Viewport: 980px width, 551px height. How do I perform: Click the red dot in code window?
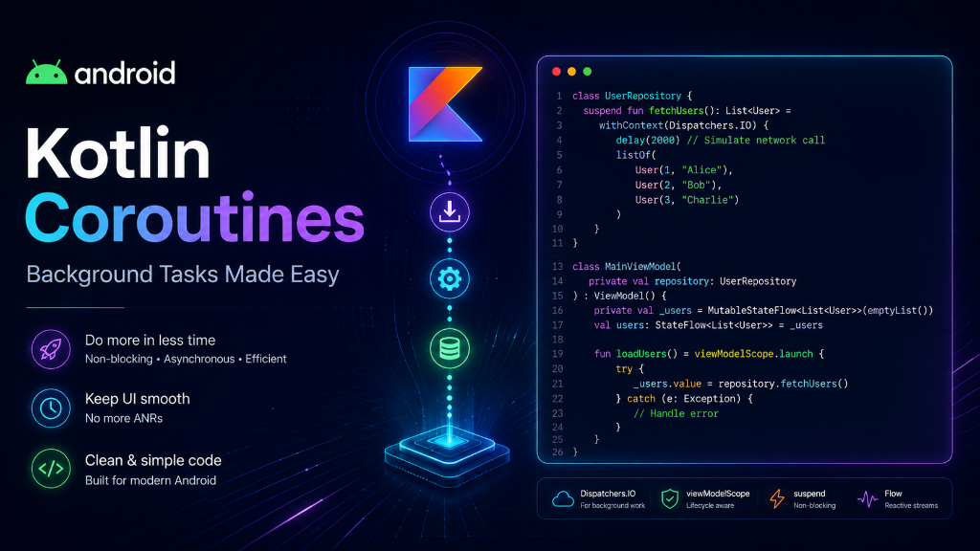pos(556,71)
